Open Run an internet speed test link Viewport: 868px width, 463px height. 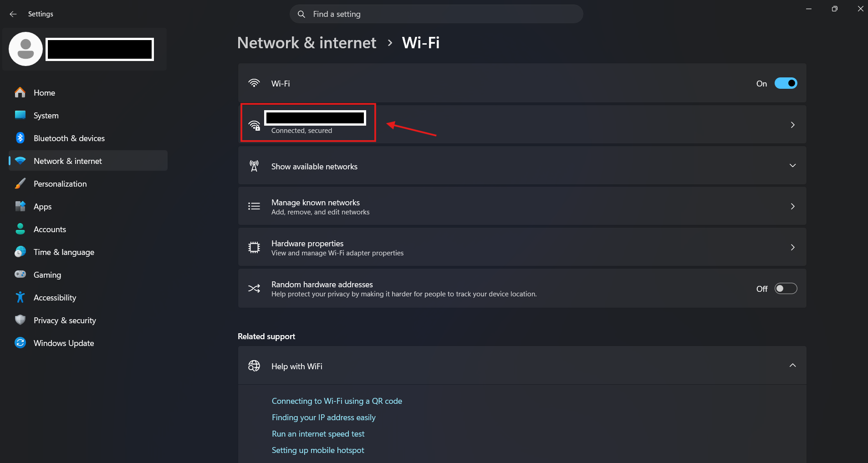pyautogui.click(x=318, y=434)
